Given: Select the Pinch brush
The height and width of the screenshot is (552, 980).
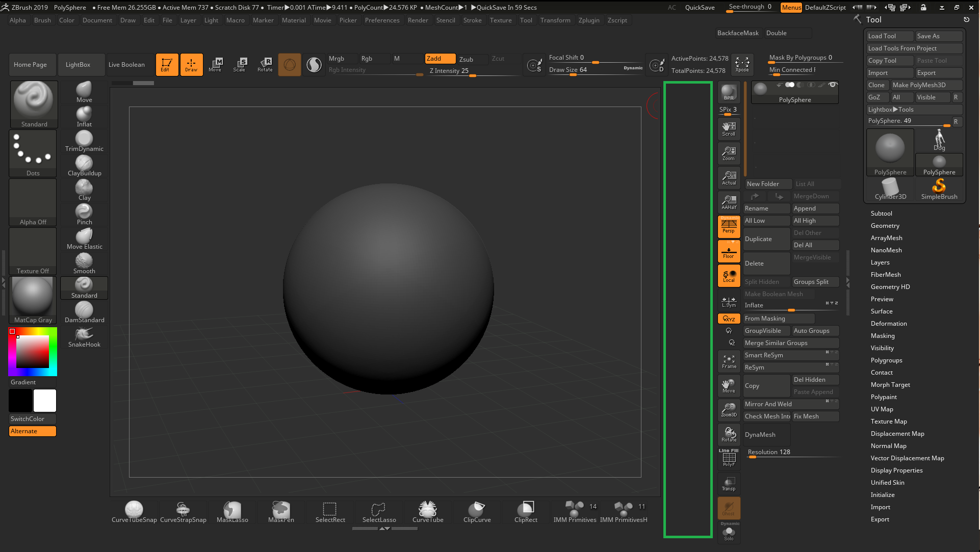Looking at the screenshot, I should pos(84,214).
